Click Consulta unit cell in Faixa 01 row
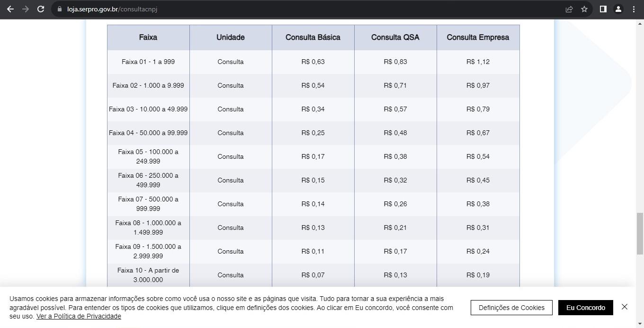This screenshot has height=328, width=644. [231, 62]
